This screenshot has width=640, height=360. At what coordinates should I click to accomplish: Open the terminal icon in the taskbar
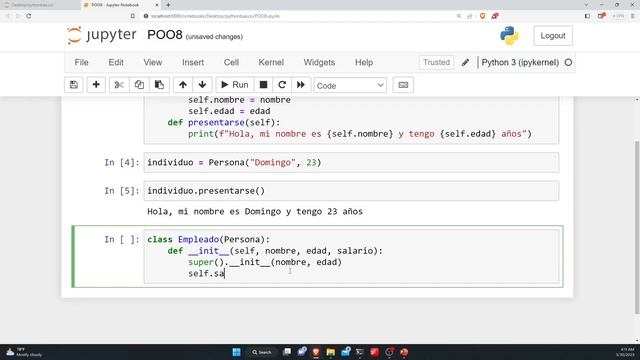360,352
